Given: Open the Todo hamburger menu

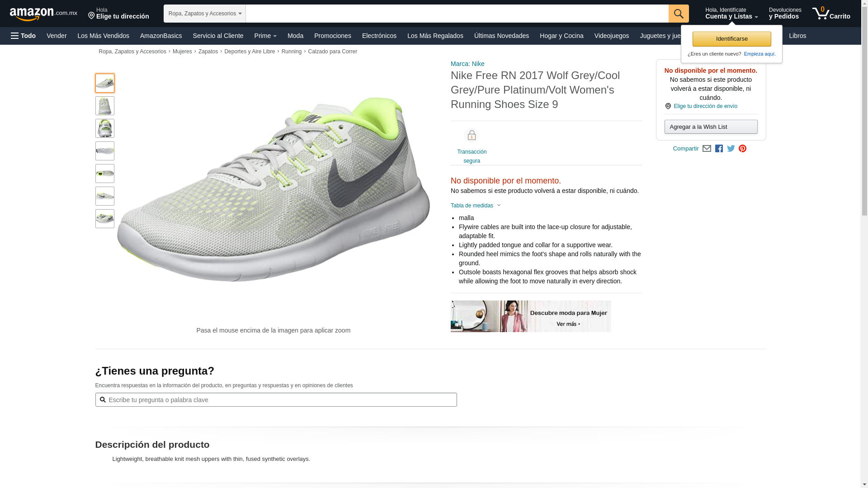Looking at the screenshot, I should 24,36.
